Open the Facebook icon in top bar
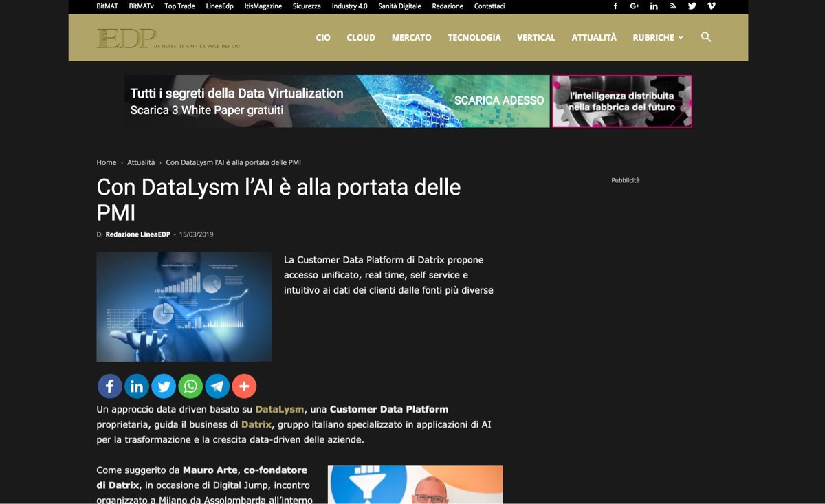The width and height of the screenshot is (825, 504). (x=615, y=6)
